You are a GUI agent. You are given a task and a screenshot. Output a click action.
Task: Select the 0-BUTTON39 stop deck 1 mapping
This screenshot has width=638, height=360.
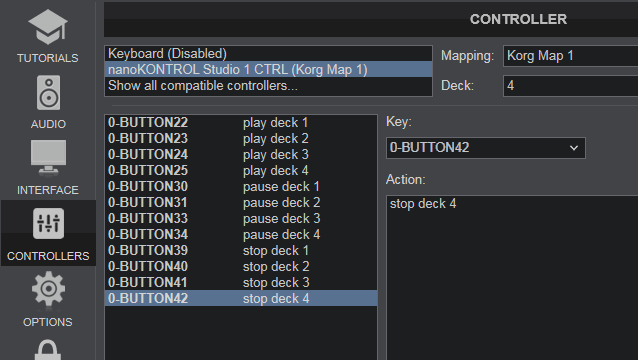pyautogui.click(x=241, y=251)
